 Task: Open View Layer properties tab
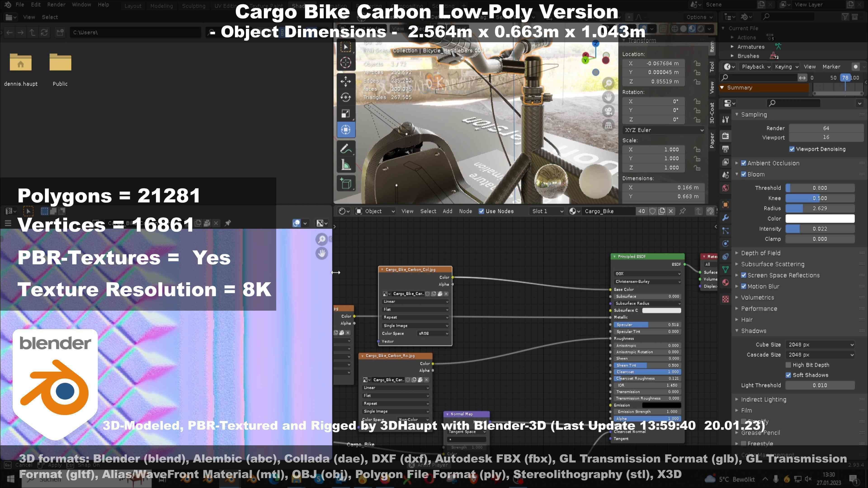725,162
